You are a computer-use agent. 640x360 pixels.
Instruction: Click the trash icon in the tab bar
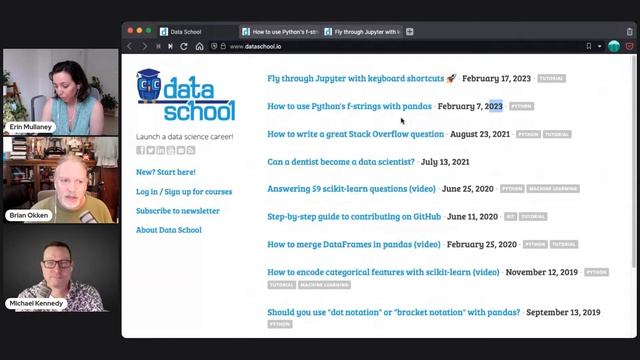[x=629, y=32]
